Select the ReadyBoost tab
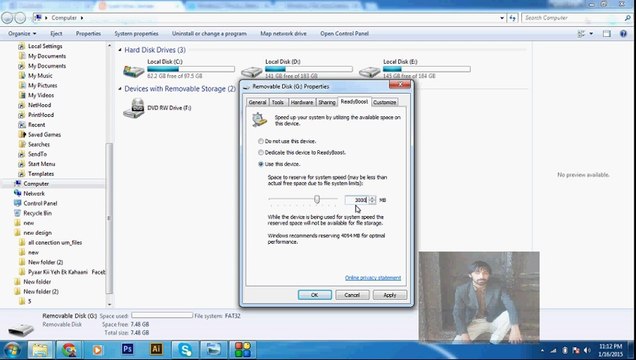Image resolution: width=636 pixels, height=360 pixels. 354,101
